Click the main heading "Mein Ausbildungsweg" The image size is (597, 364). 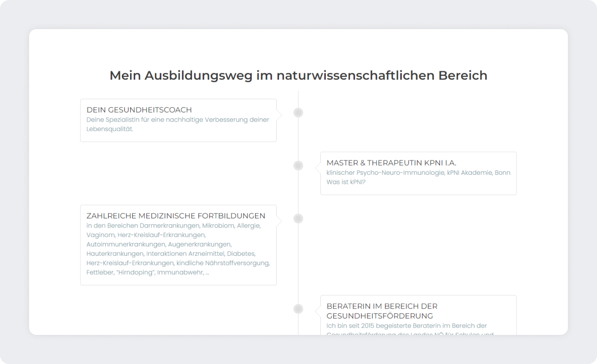(298, 76)
